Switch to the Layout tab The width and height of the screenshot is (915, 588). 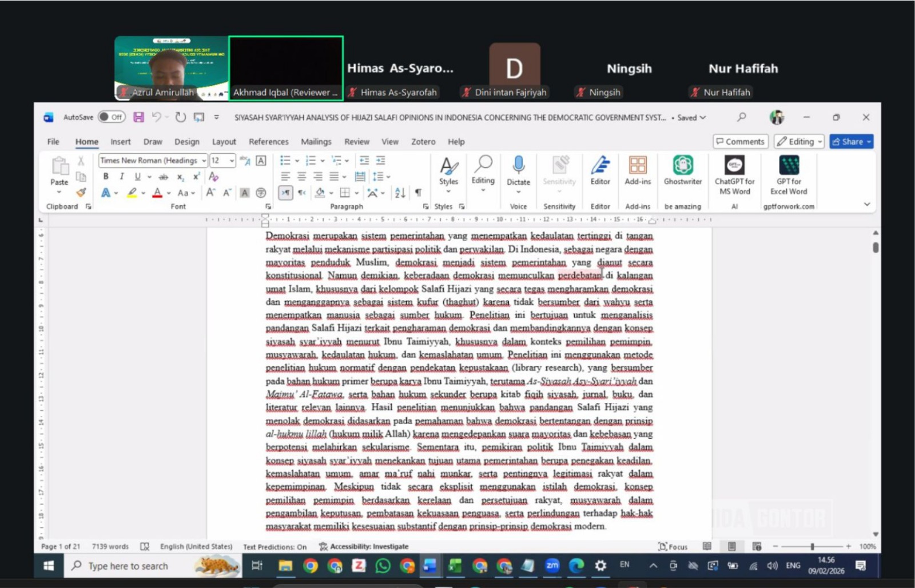(x=224, y=142)
